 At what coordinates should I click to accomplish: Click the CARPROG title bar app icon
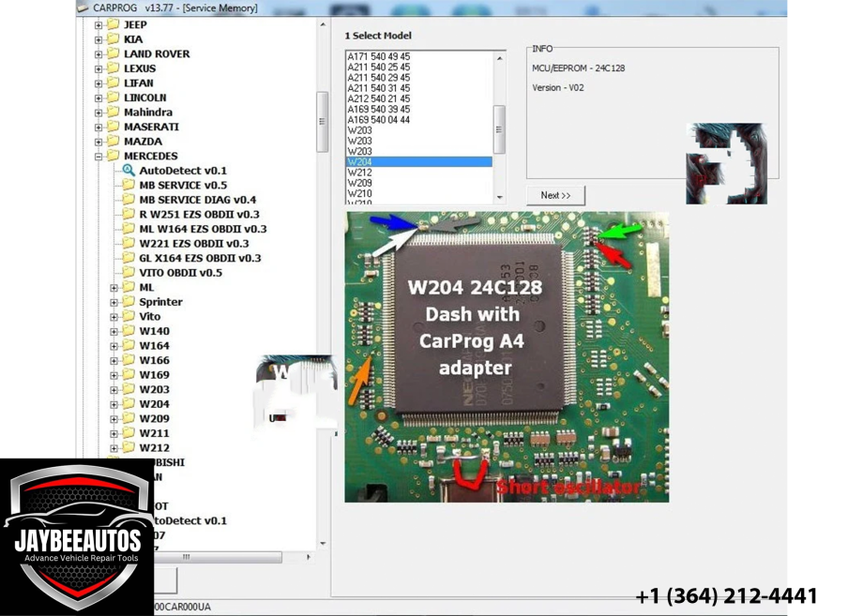tap(83, 8)
